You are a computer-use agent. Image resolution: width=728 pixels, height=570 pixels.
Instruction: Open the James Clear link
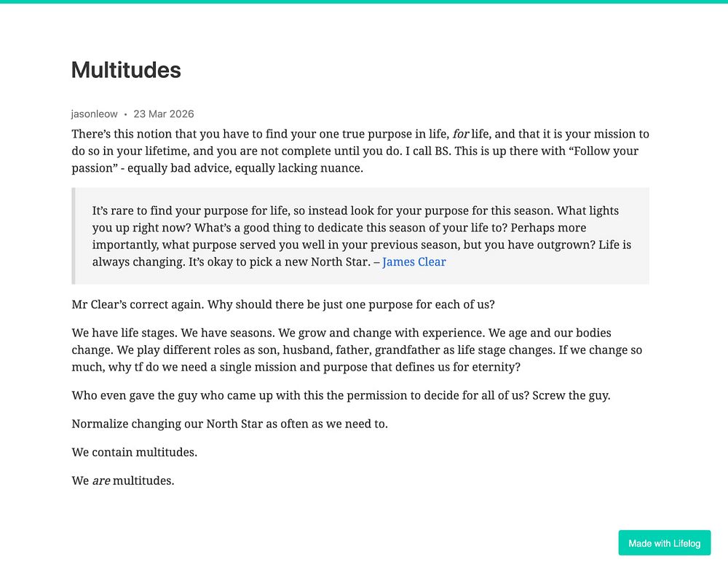click(414, 262)
